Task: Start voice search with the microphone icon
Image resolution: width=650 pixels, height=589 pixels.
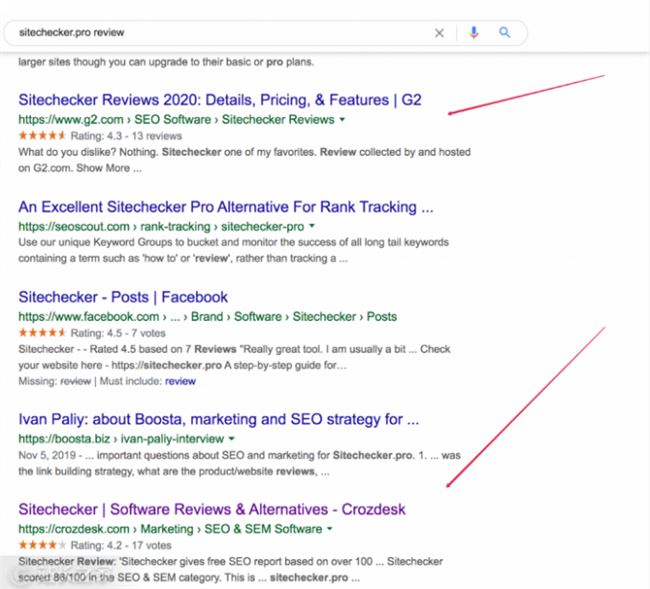Action: [x=474, y=32]
